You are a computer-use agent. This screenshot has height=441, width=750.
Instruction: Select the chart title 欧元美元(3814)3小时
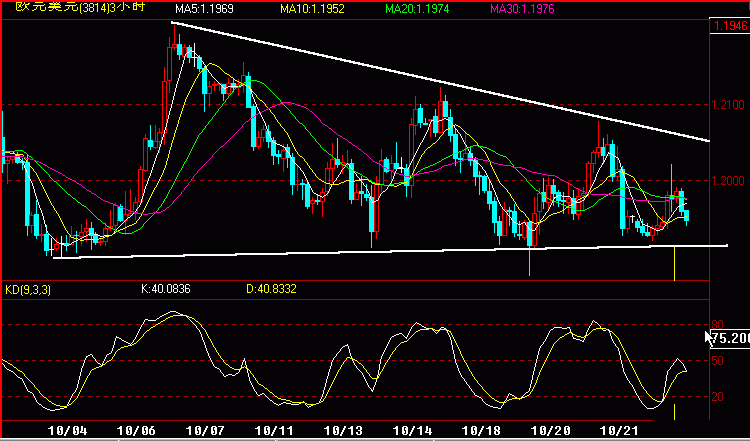(80, 7)
